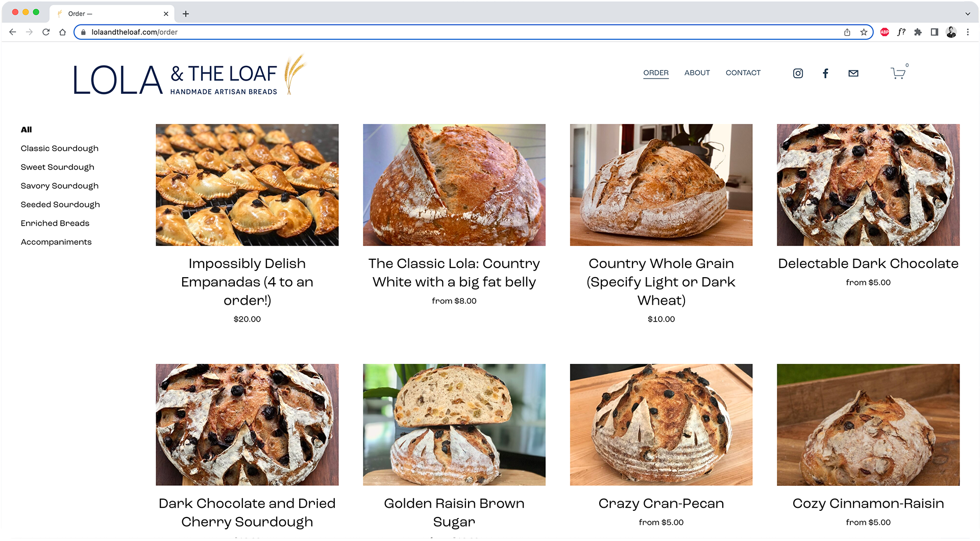Go to the browser home page
This screenshot has width=980, height=541.
[x=62, y=32]
